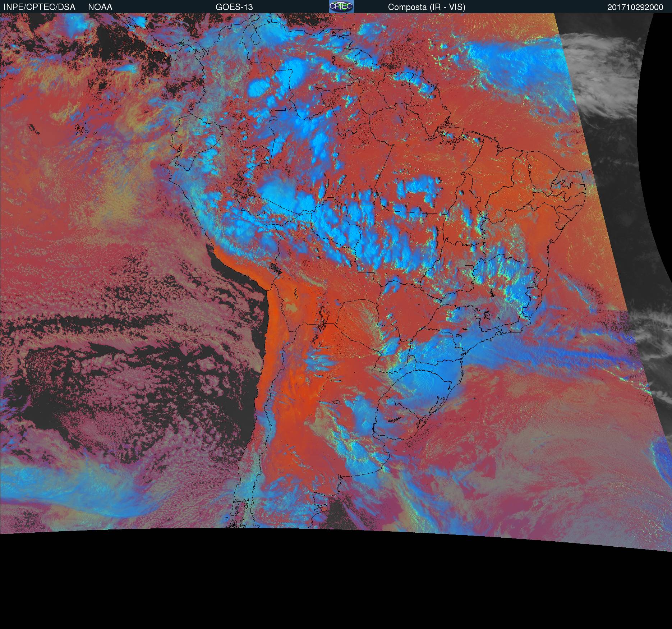Click the GOES-13 satellite name
This screenshot has width=672, height=629.
pos(234,7)
